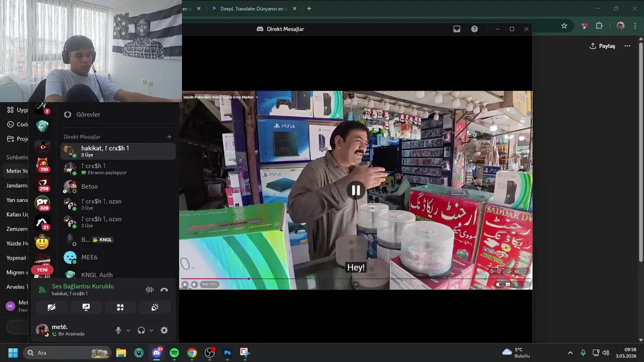Open the server with the 328 unread badge
Viewport: 644px width, 362px height.
(42, 203)
